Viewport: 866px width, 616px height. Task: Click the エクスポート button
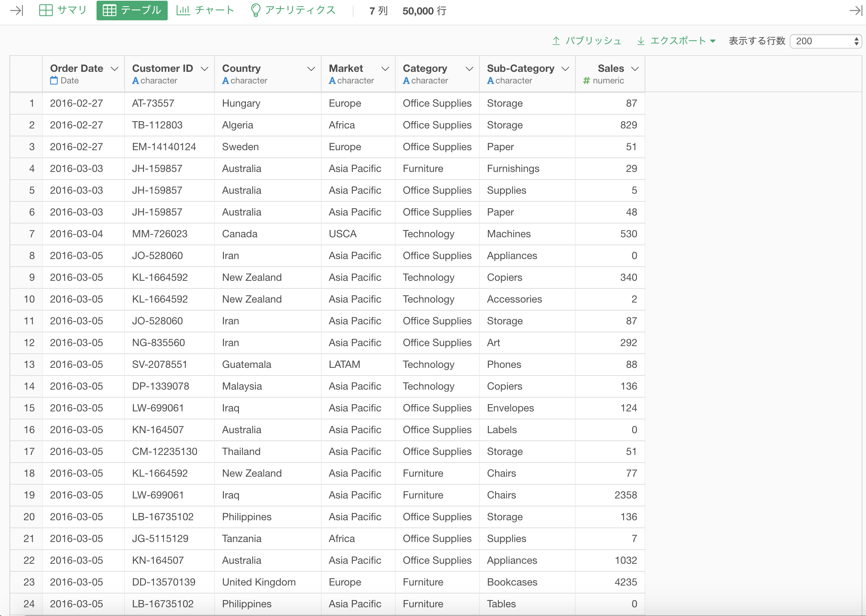coord(676,41)
